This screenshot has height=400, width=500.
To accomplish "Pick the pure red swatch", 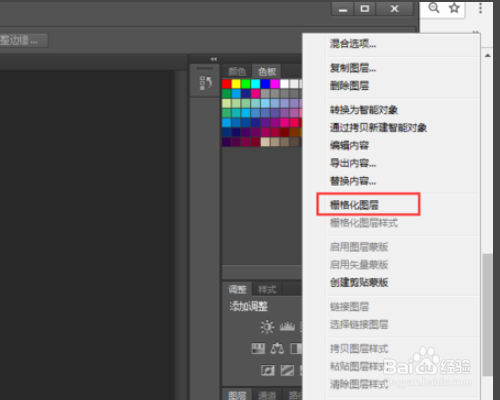I will [226, 84].
